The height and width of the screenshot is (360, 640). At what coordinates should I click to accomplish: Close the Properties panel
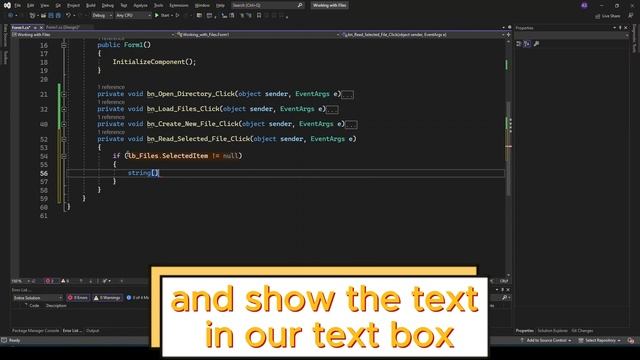point(626,28)
